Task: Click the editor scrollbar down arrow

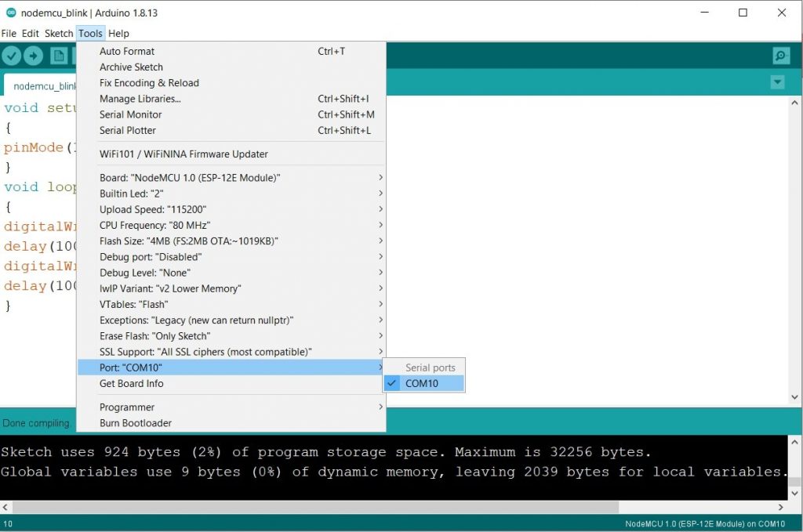Action: (794, 397)
